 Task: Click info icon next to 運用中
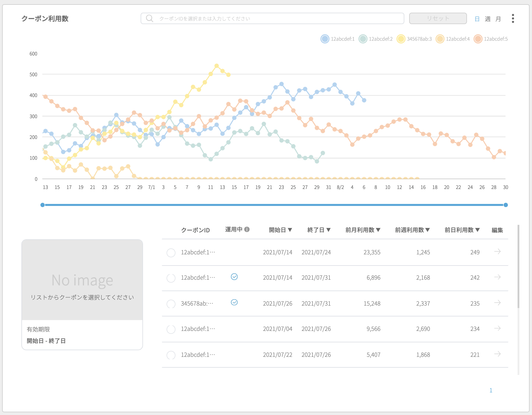(x=247, y=229)
